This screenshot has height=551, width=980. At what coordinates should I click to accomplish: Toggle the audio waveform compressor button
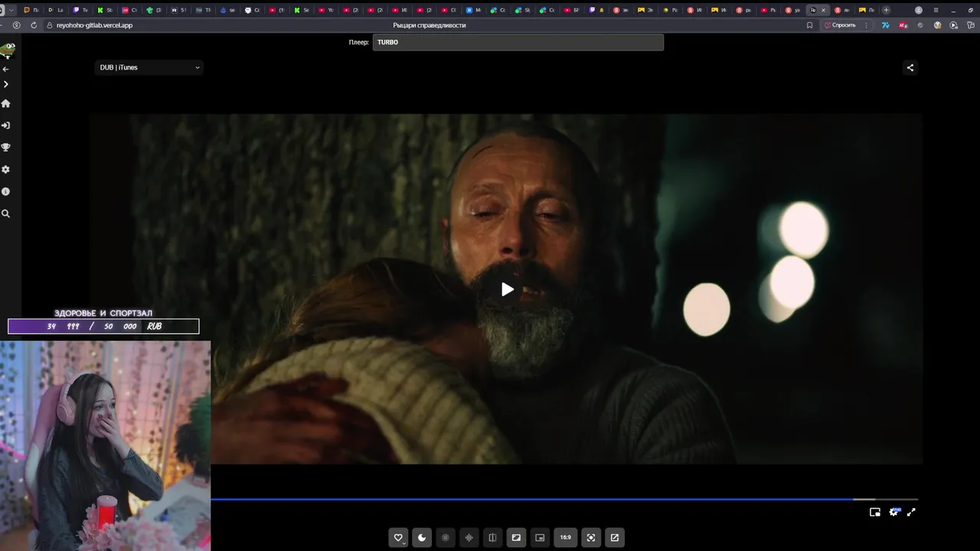(x=469, y=537)
